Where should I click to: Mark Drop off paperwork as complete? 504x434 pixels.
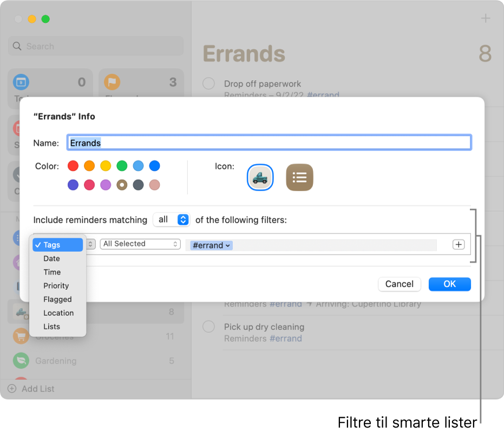click(x=208, y=83)
